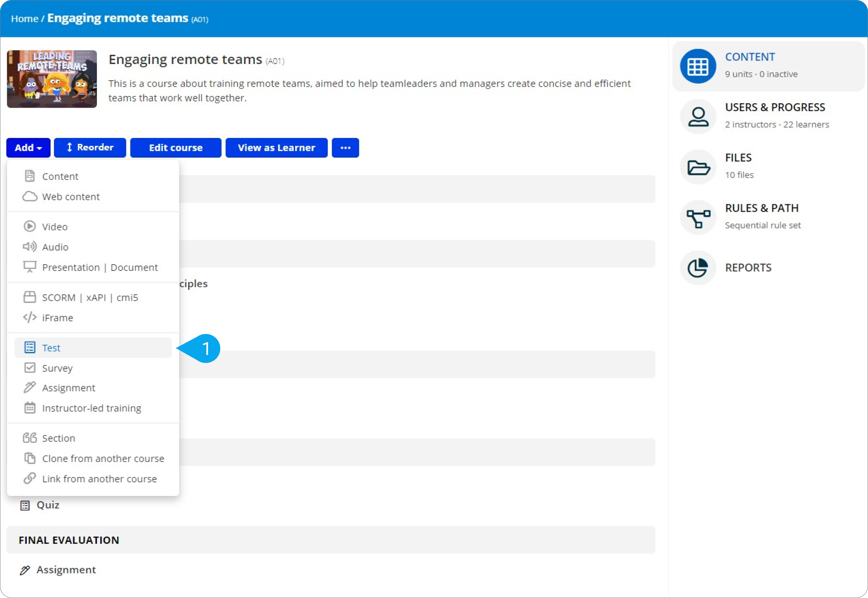The height and width of the screenshot is (598, 868).
Task: Click the Leading Remote Teams course thumbnail
Action: click(52, 79)
